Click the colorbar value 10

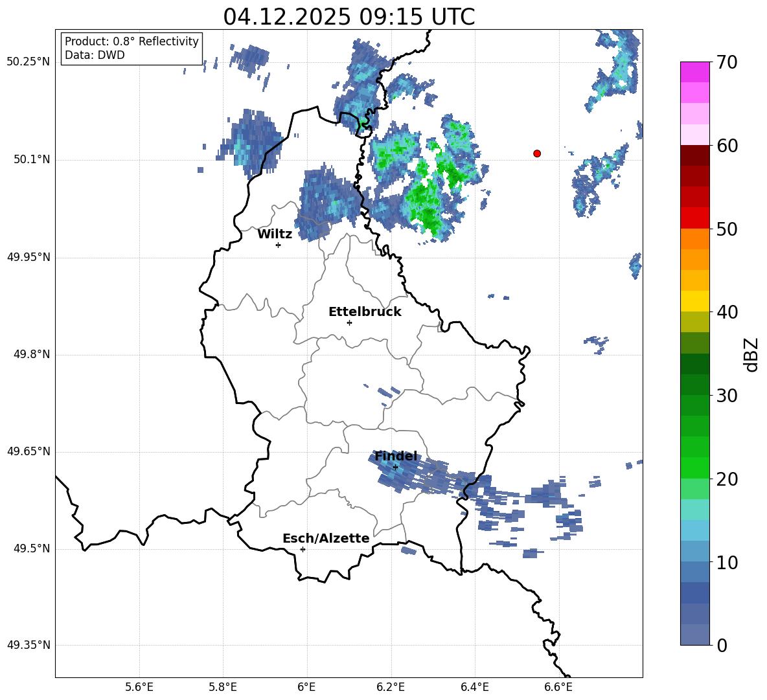click(x=727, y=562)
